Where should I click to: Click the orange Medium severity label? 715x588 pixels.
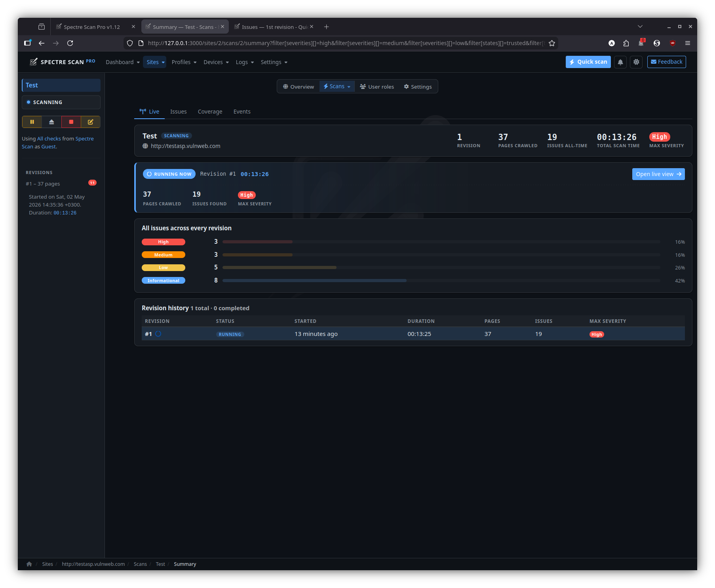point(164,255)
